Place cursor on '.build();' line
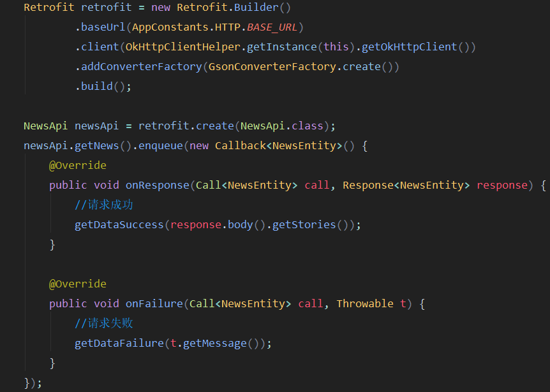The width and height of the screenshot is (550, 392). point(103,87)
